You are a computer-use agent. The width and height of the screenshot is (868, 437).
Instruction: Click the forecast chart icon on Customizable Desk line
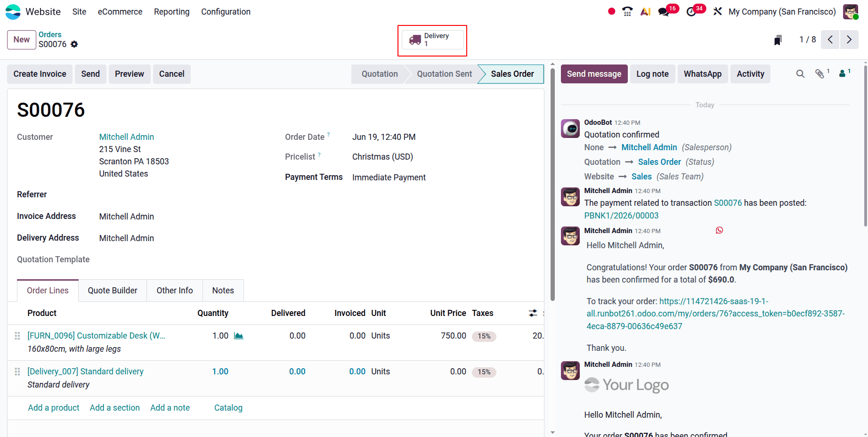coord(239,336)
